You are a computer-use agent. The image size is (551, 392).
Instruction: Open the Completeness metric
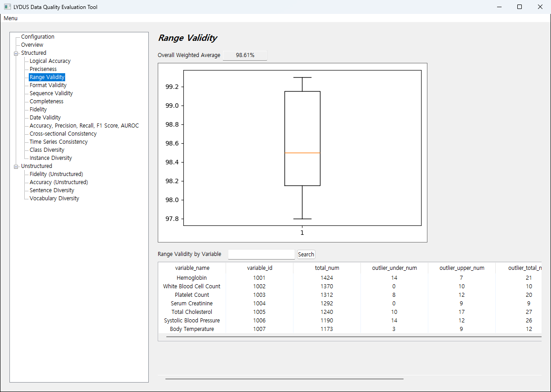46,101
